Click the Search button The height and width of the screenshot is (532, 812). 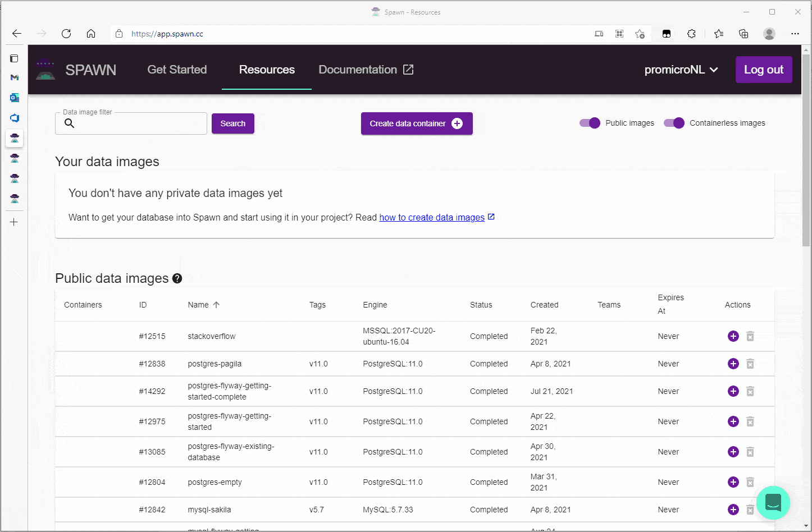233,123
